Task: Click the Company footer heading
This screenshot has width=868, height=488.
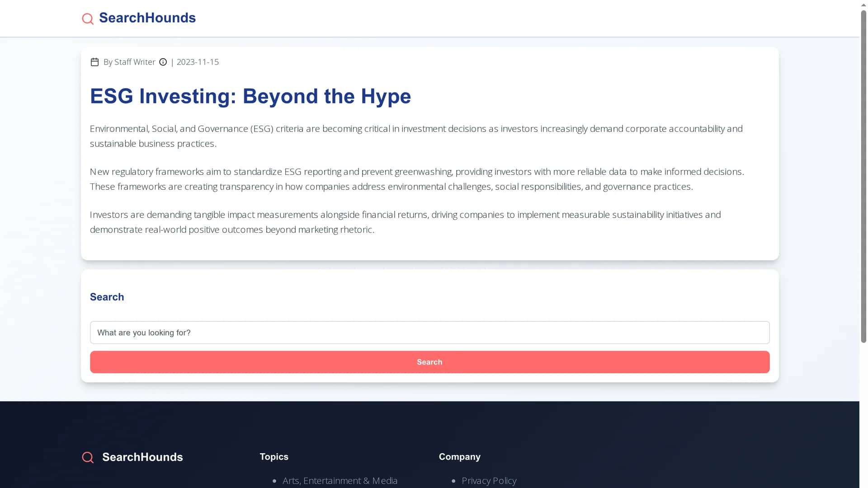Action: (x=459, y=457)
